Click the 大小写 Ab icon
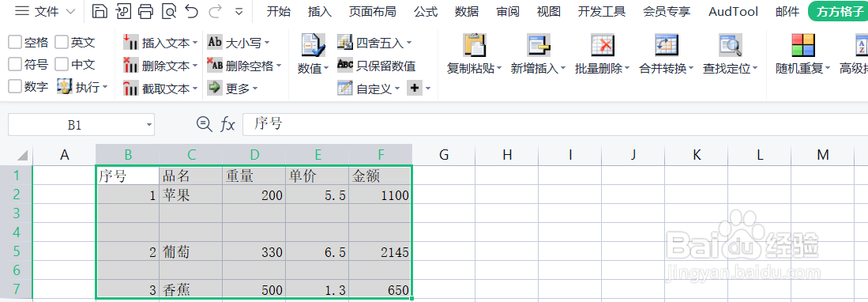This screenshot has height=302, width=868. tap(214, 42)
